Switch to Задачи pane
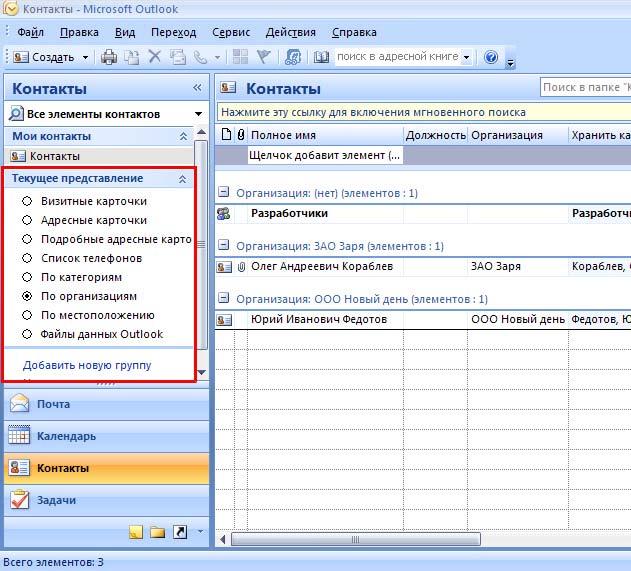 click(x=107, y=501)
